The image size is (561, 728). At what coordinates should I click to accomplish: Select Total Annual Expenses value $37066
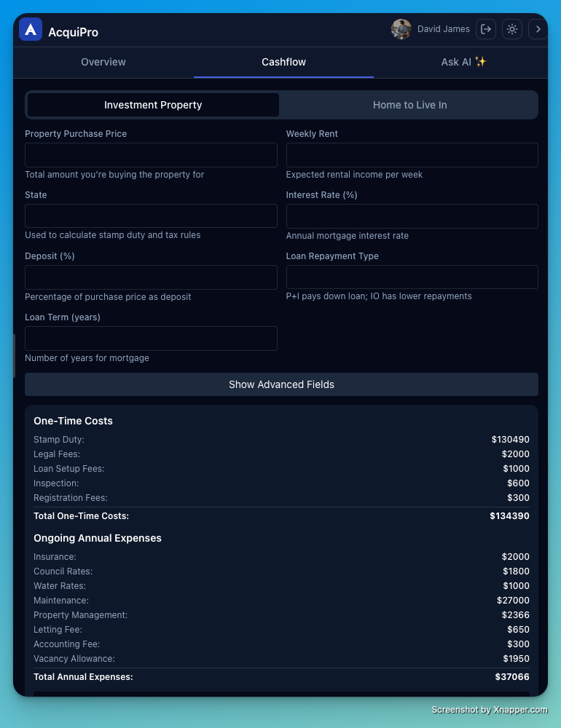(x=512, y=677)
